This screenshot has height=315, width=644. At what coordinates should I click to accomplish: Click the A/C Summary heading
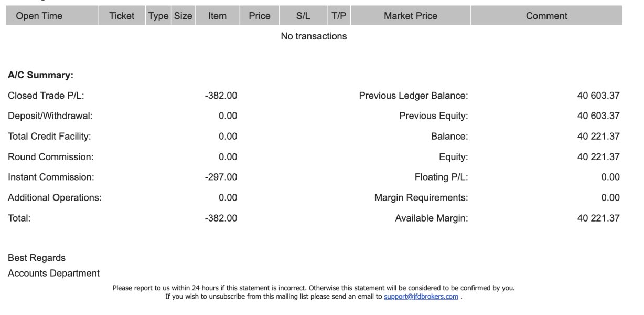(x=40, y=75)
